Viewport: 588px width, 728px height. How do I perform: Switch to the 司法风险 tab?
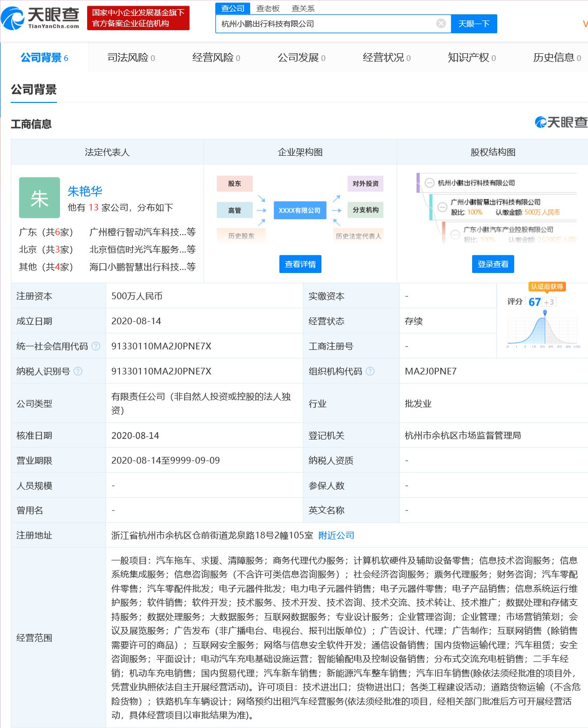(128, 57)
